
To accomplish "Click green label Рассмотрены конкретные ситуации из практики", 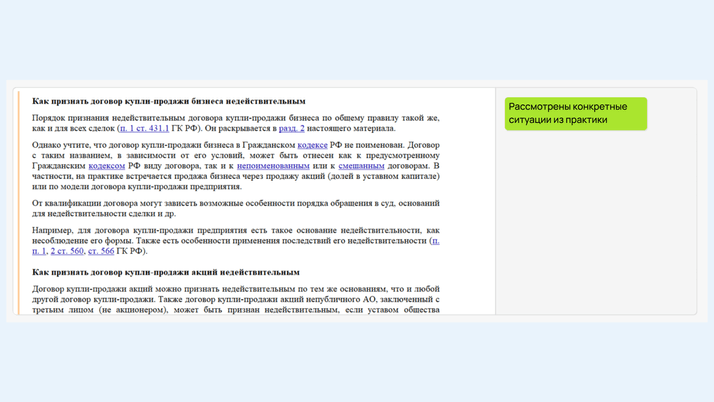I will [576, 113].
